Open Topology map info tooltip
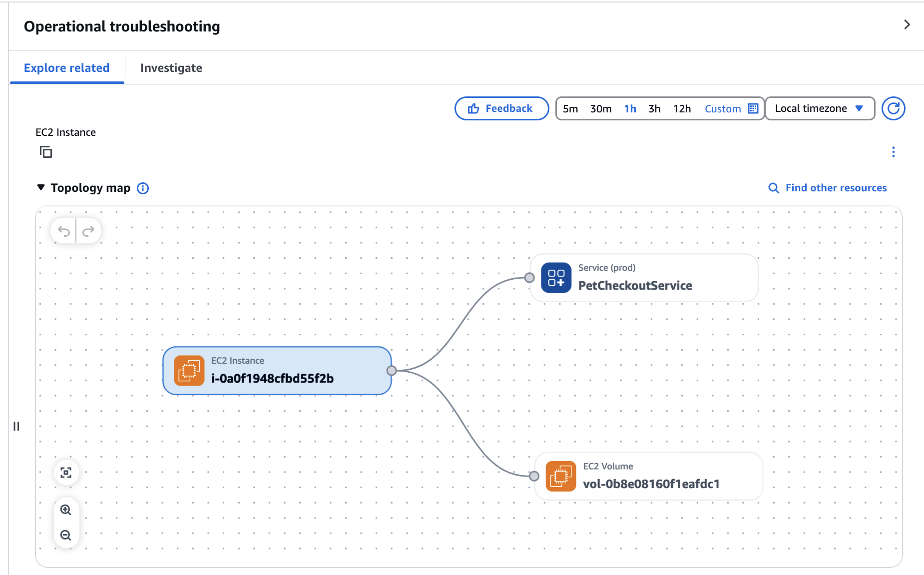The height and width of the screenshot is (575, 924). click(x=143, y=188)
